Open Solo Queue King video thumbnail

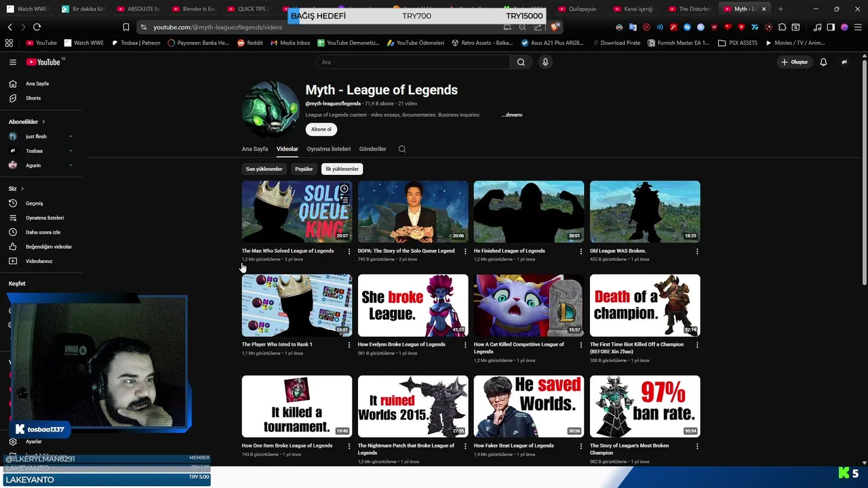297,211
